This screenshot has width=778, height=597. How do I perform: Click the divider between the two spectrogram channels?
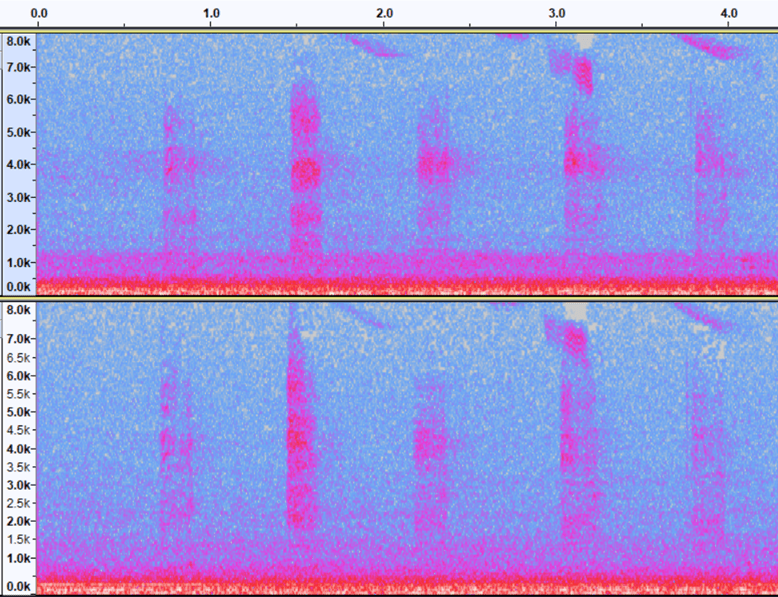point(389,297)
